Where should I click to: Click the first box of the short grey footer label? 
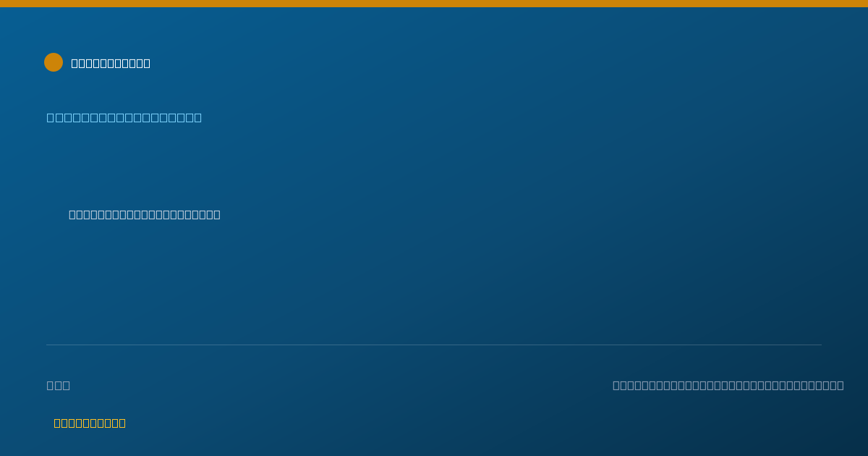pos(51,385)
